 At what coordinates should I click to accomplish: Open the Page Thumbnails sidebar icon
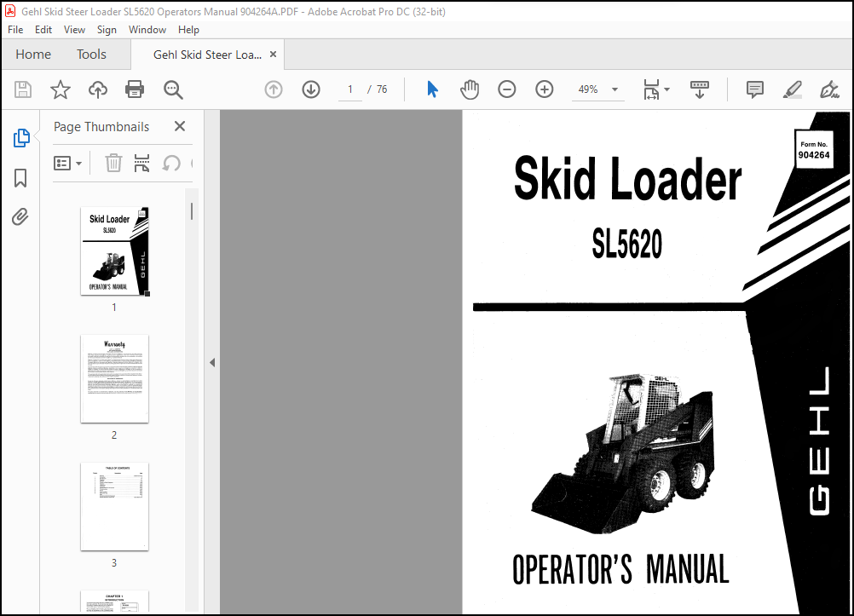21,138
